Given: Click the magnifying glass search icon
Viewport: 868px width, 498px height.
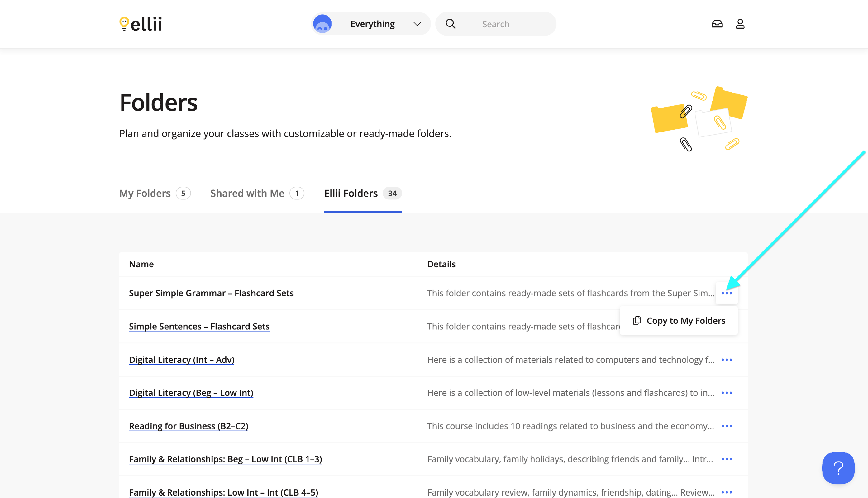Looking at the screenshot, I should pos(450,24).
